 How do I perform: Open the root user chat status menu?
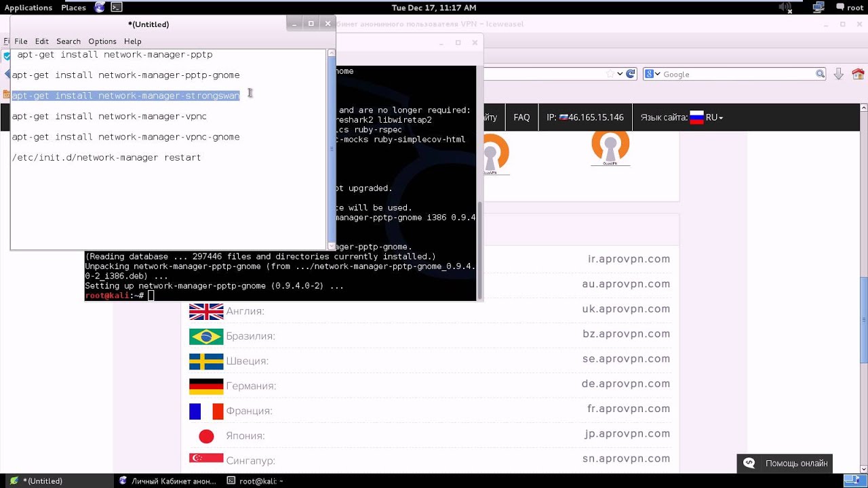[x=850, y=7]
